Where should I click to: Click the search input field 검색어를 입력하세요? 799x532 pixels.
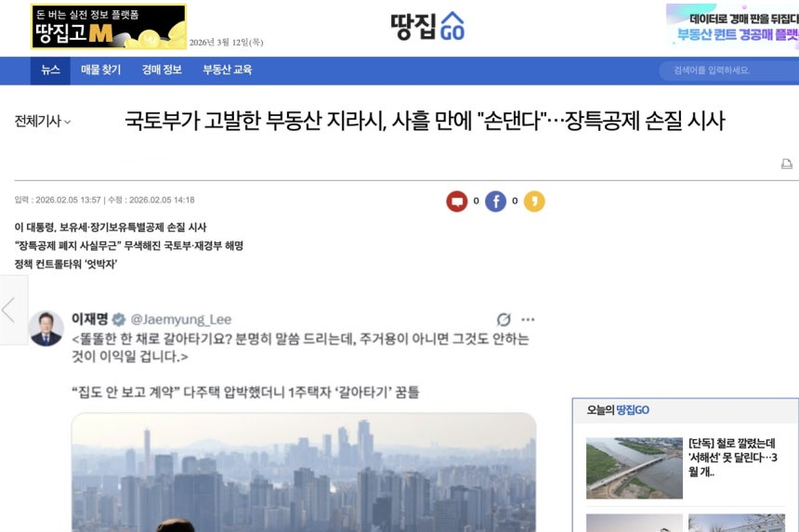[729, 71]
